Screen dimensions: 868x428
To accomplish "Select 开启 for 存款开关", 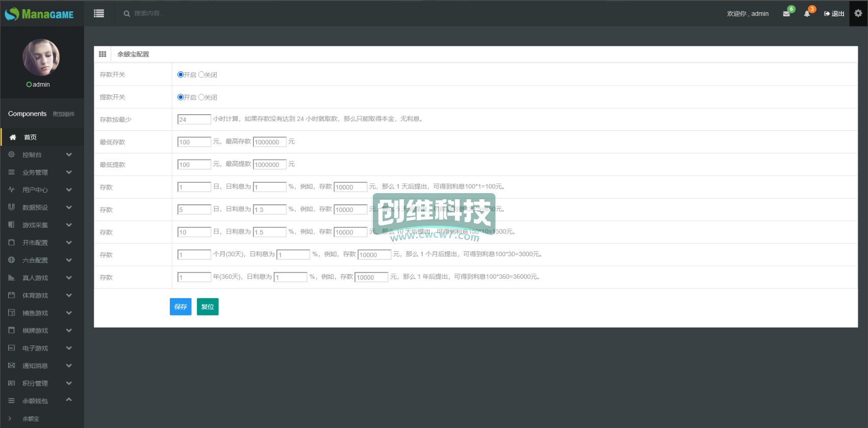I will (181, 74).
